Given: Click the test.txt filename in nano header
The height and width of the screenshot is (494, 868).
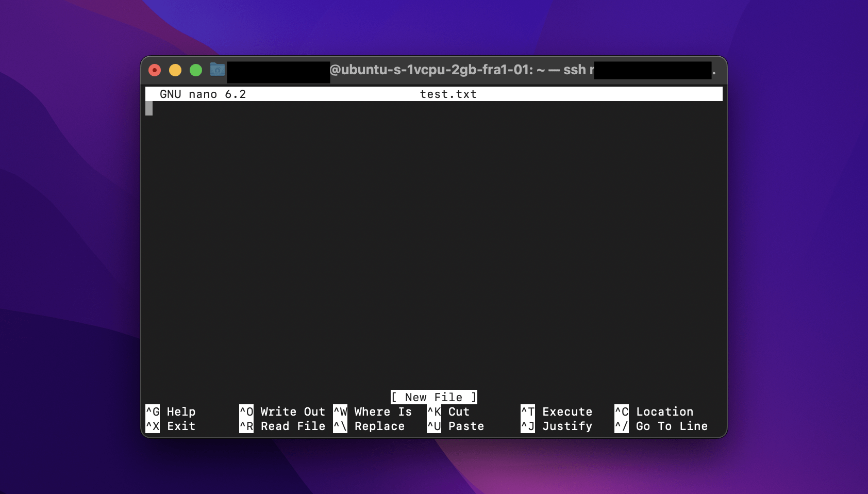Looking at the screenshot, I should tap(448, 94).
